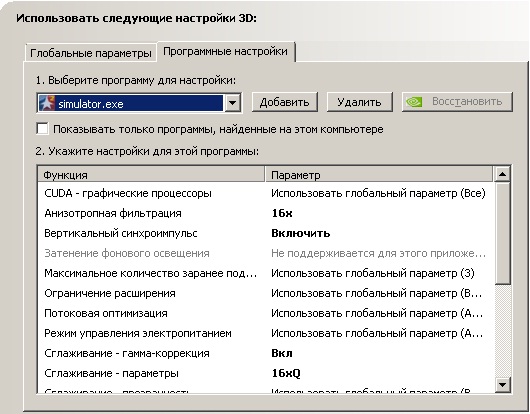Click the Удалить button
The image size is (530, 414).
click(359, 102)
